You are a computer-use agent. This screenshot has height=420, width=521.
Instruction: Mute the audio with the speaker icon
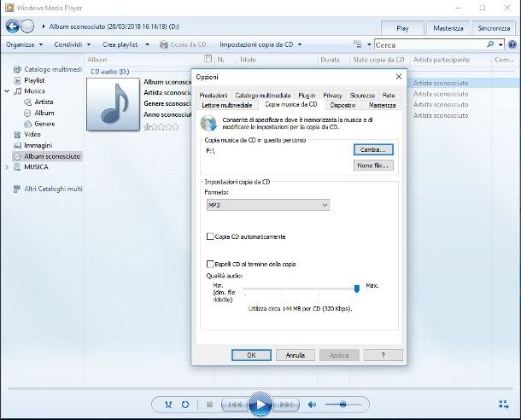312,405
